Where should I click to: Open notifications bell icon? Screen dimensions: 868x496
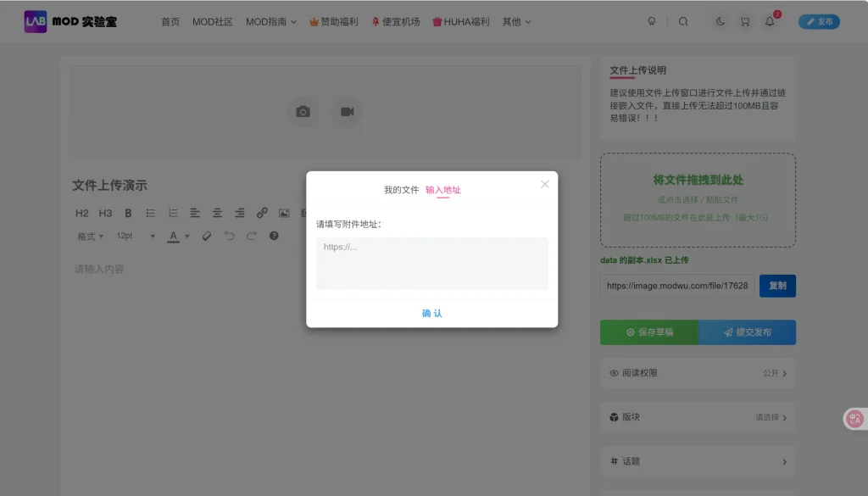click(x=770, y=22)
